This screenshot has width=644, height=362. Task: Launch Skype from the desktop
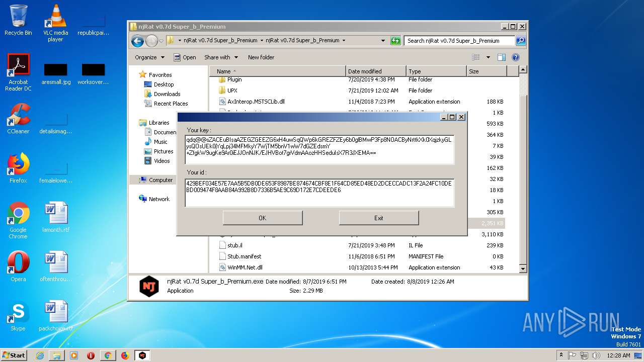[x=18, y=316]
